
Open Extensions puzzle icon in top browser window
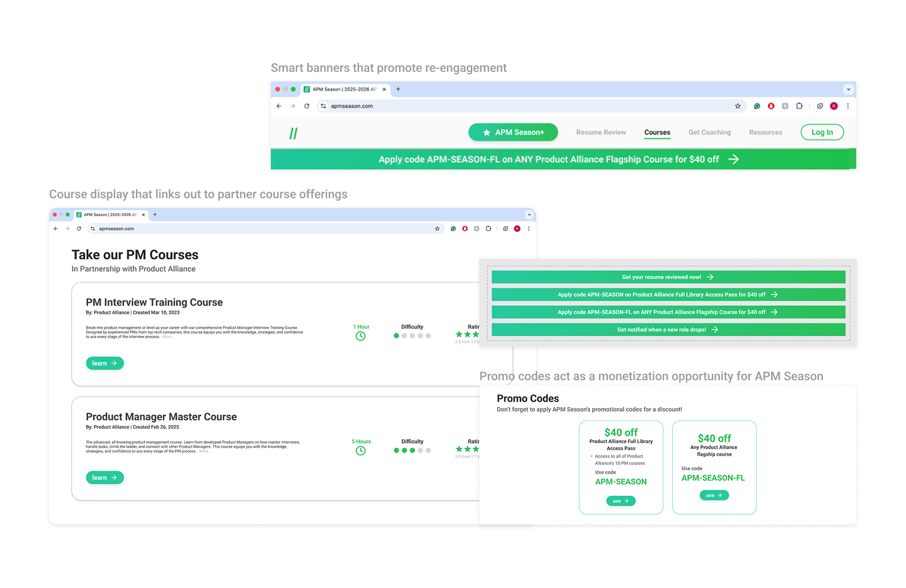coord(799,106)
